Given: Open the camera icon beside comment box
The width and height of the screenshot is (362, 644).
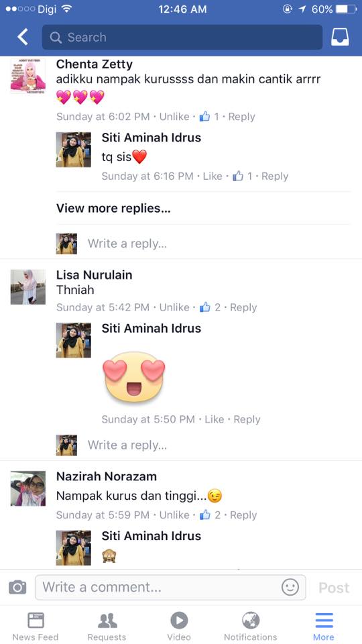Looking at the screenshot, I should (x=17, y=588).
